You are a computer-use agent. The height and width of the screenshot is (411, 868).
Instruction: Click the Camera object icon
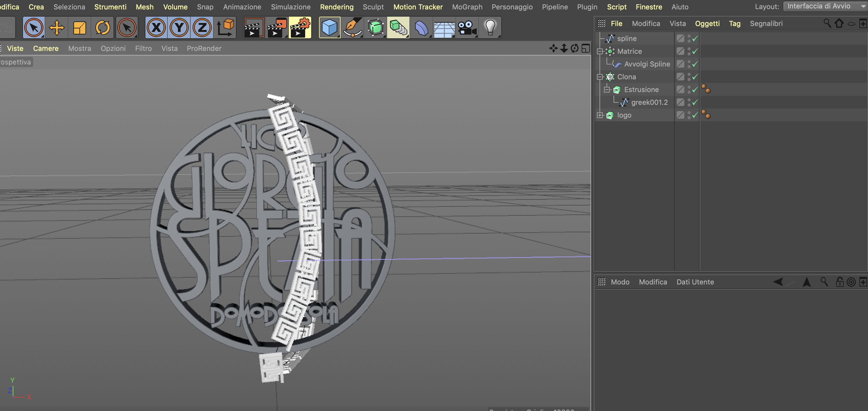click(x=467, y=28)
